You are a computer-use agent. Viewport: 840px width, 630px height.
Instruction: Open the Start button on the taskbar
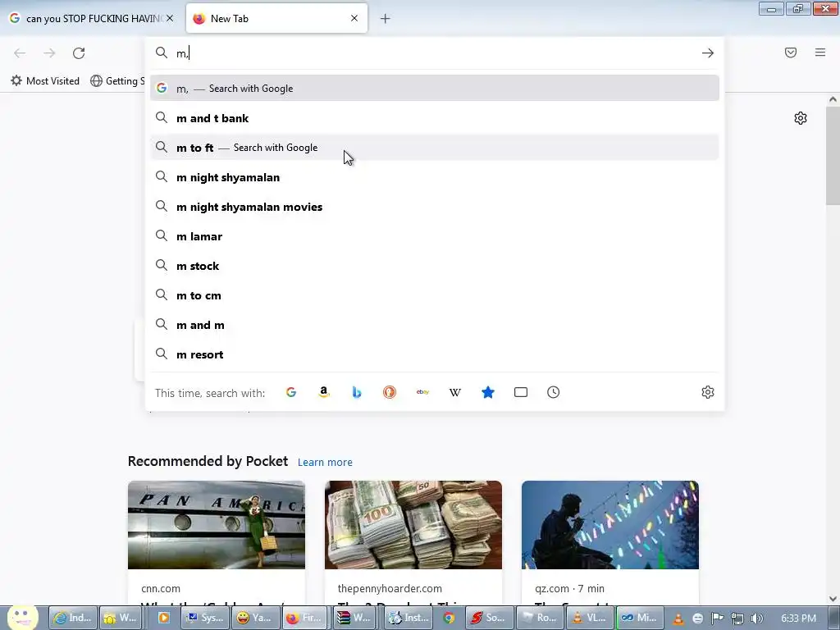tap(22, 618)
